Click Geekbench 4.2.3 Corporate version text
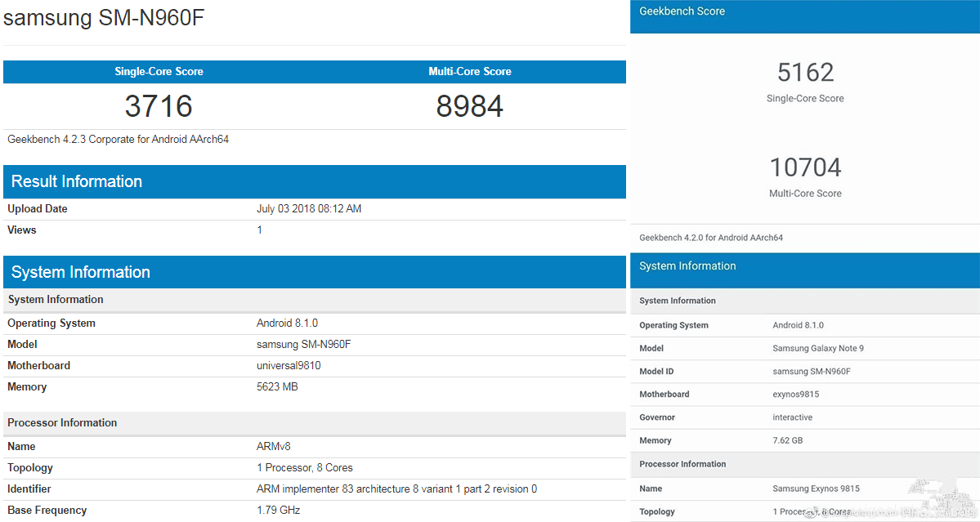Screen dimensions: 980x522 pos(118,140)
